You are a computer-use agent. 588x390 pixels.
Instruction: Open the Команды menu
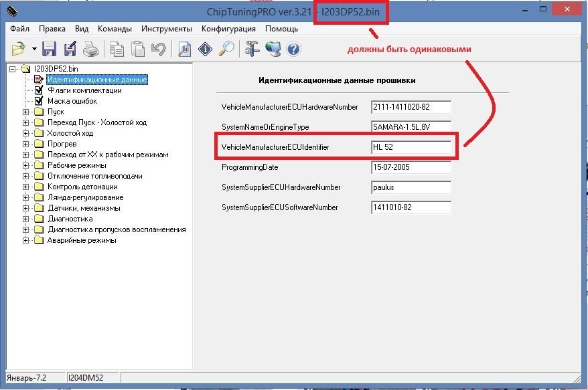[x=115, y=29]
